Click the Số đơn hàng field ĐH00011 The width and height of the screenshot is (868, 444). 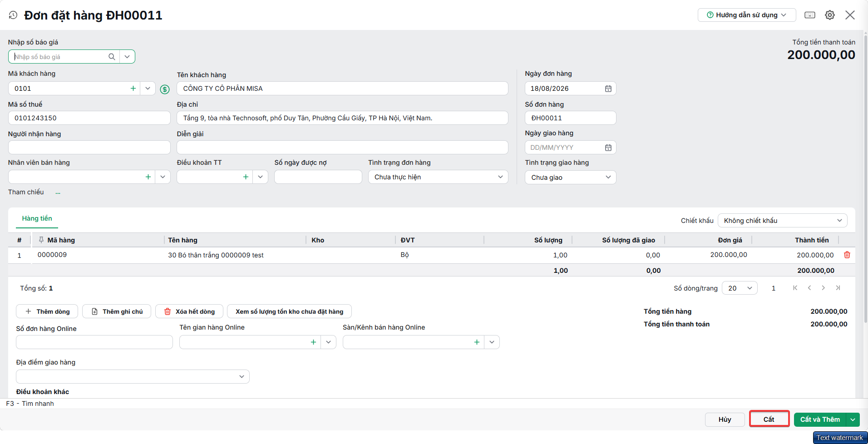[x=571, y=118]
